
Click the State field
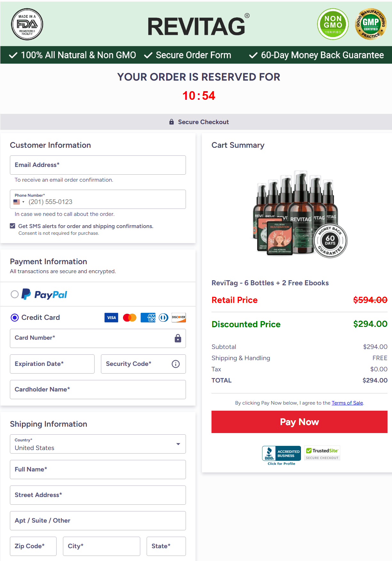click(x=166, y=546)
